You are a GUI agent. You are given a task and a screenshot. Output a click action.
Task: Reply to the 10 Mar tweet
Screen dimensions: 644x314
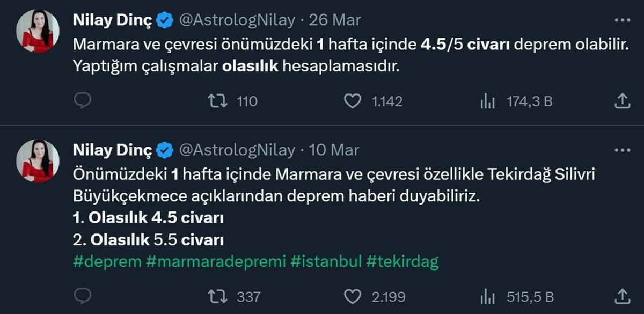tap(82, 296)
